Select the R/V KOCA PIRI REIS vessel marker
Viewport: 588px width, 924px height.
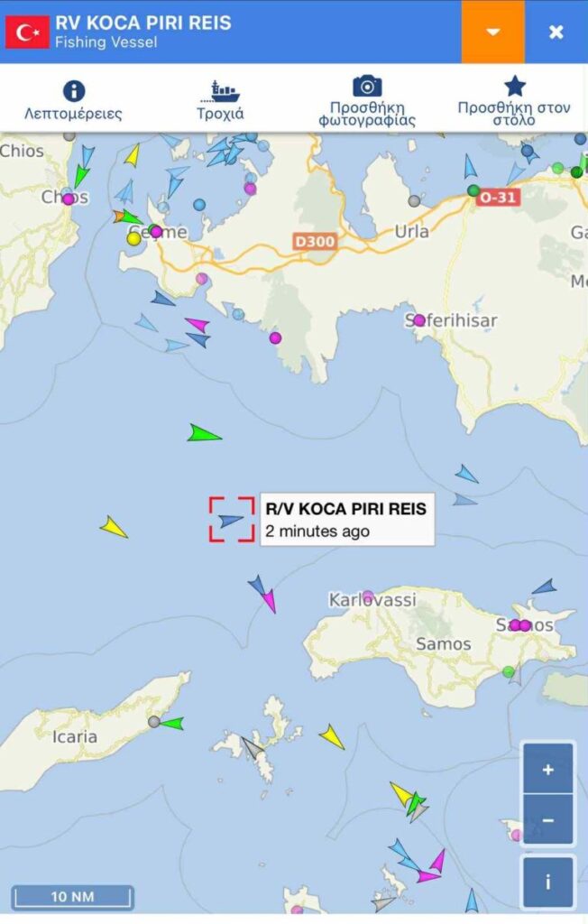click(x=230, y=520)
